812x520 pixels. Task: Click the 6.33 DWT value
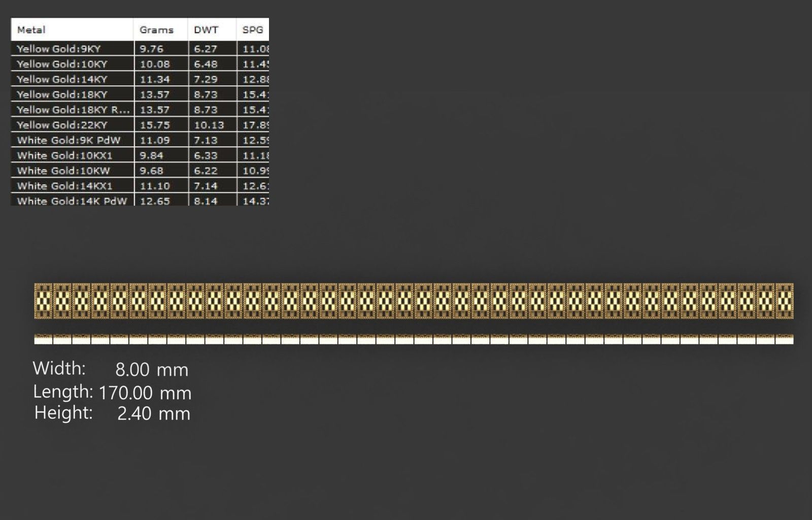coord(206,155)
